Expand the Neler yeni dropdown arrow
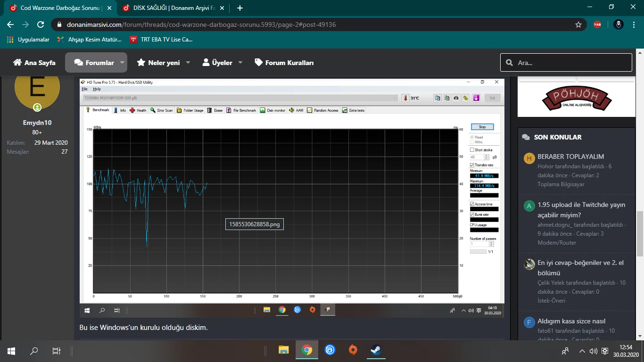Image resolution: width=644 pixels, height=362 pixels. click(188, 63)
